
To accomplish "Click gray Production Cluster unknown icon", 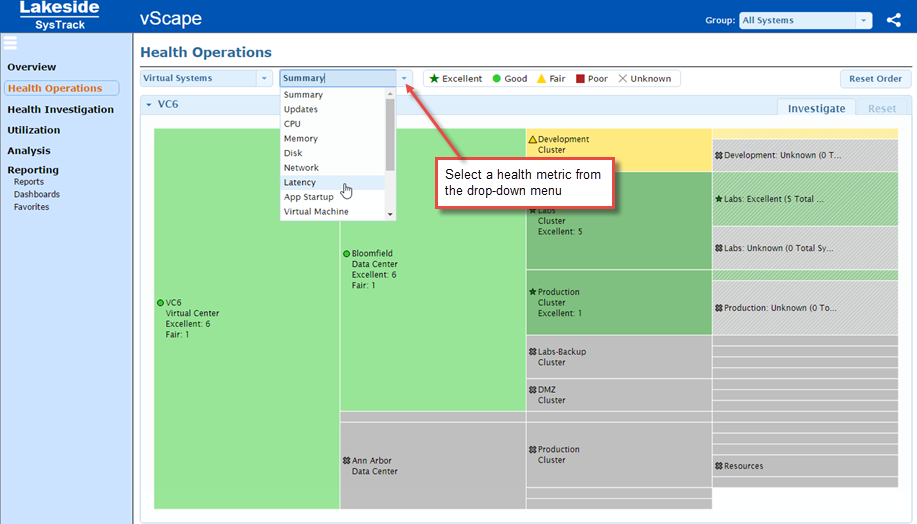I will (532, 450).
